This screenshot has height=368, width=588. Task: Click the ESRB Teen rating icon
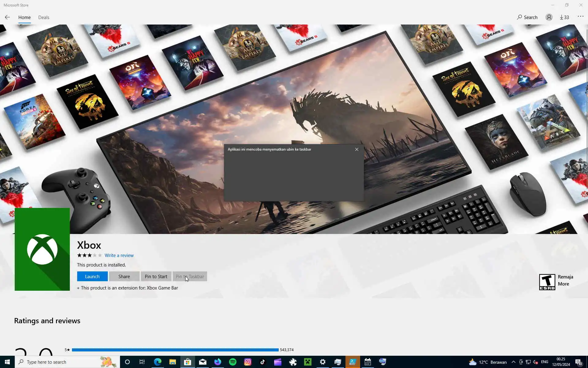tap(547, 282)
